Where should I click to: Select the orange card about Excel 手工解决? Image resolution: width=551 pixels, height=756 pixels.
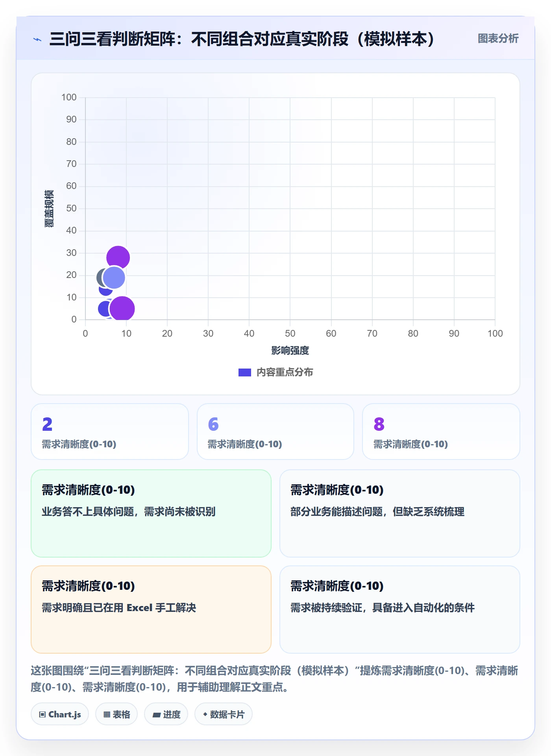(x=151, y=610)
